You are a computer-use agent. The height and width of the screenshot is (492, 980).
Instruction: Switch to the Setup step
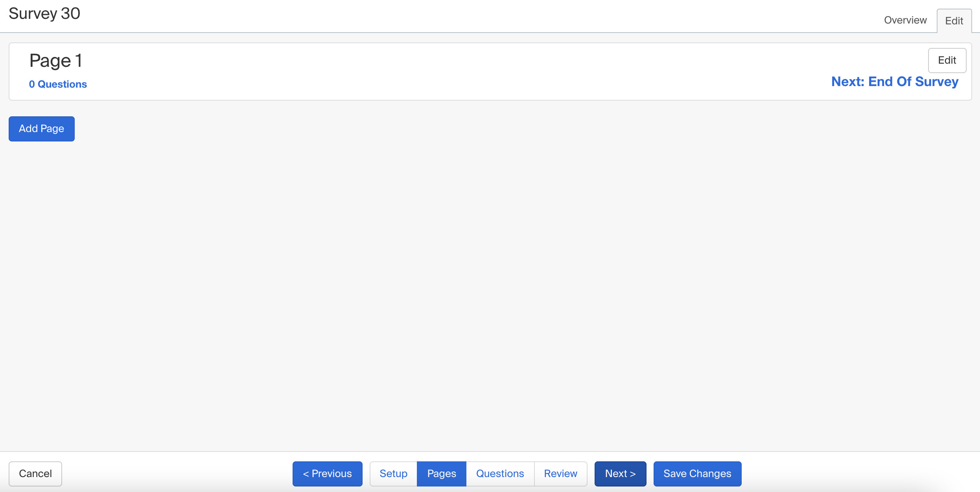pos(393,474)
